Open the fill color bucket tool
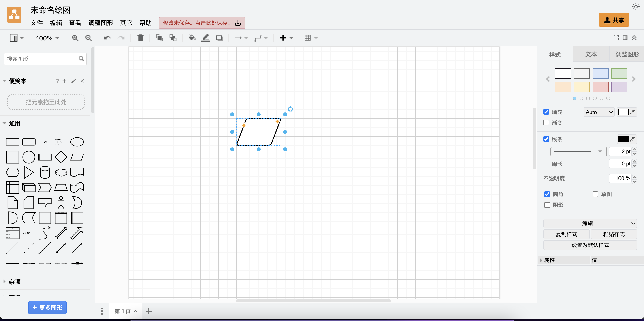 (x=192, y=38)
